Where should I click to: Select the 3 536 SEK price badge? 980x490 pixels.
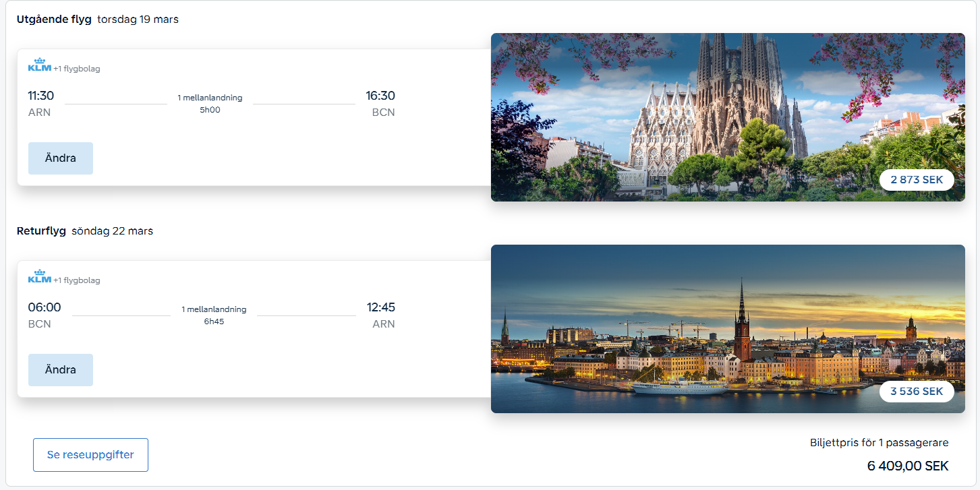(917, 392)
